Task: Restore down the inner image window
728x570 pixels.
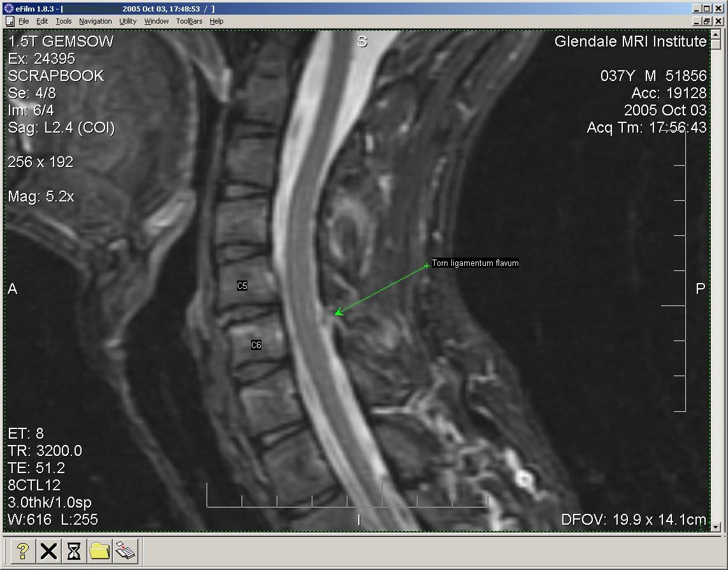Action: 706,21
